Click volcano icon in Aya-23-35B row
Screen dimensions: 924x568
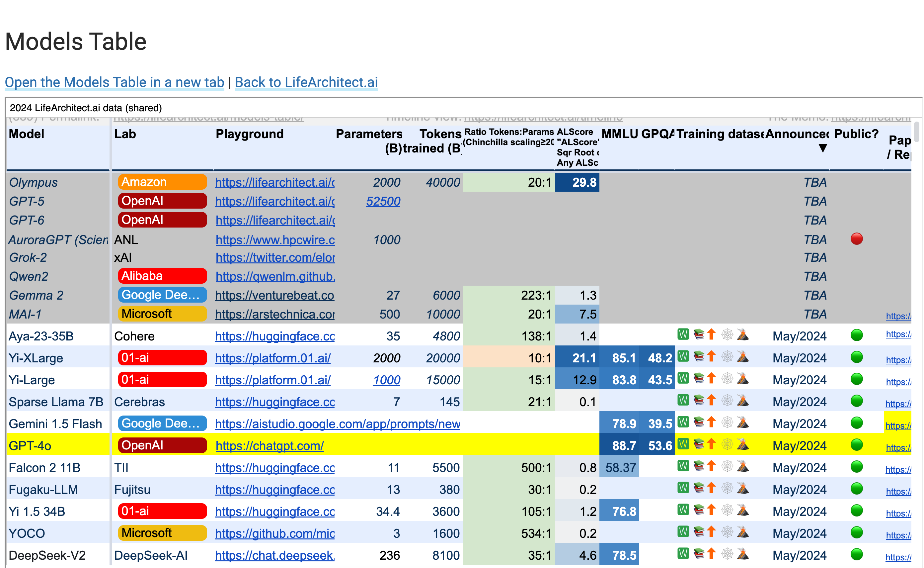click(x=742, y=334)
